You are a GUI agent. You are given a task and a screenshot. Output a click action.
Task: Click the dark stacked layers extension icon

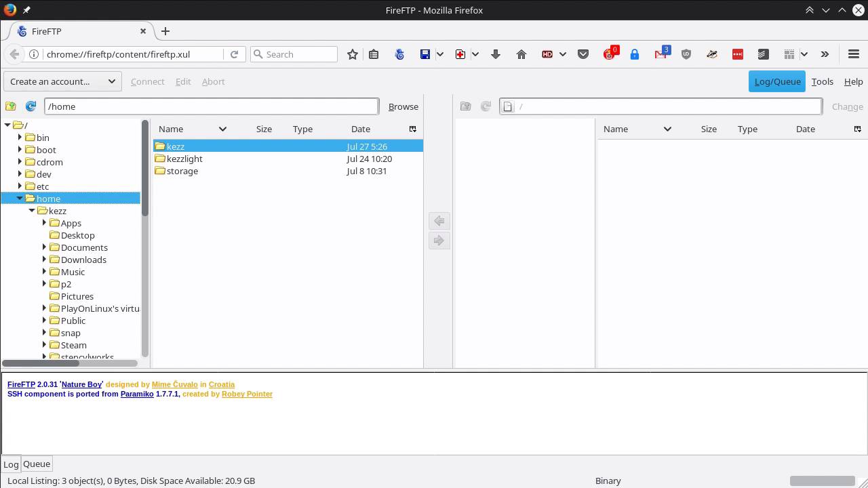763,54
